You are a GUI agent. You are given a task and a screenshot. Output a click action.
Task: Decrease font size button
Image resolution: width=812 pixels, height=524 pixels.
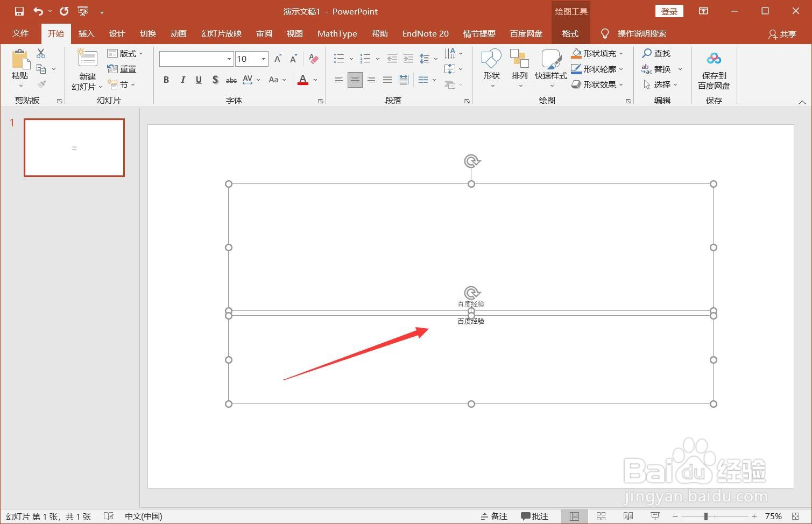(x=293, y=59)
